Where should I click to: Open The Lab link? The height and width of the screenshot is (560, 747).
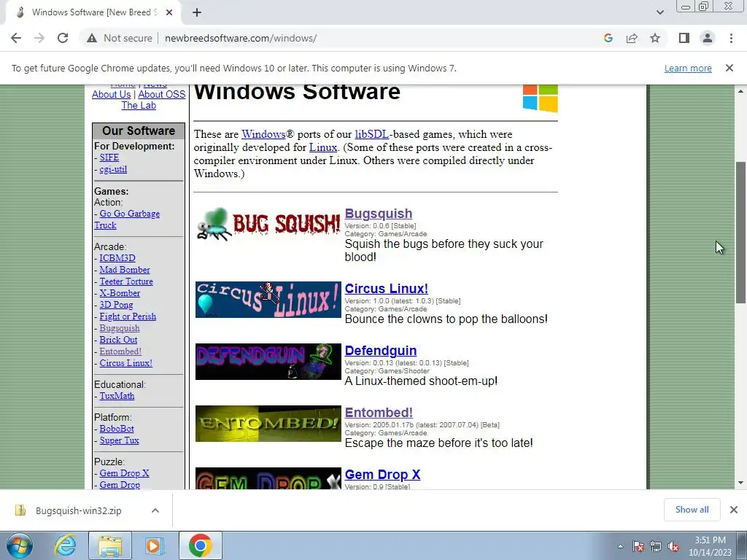coord(139,105)
